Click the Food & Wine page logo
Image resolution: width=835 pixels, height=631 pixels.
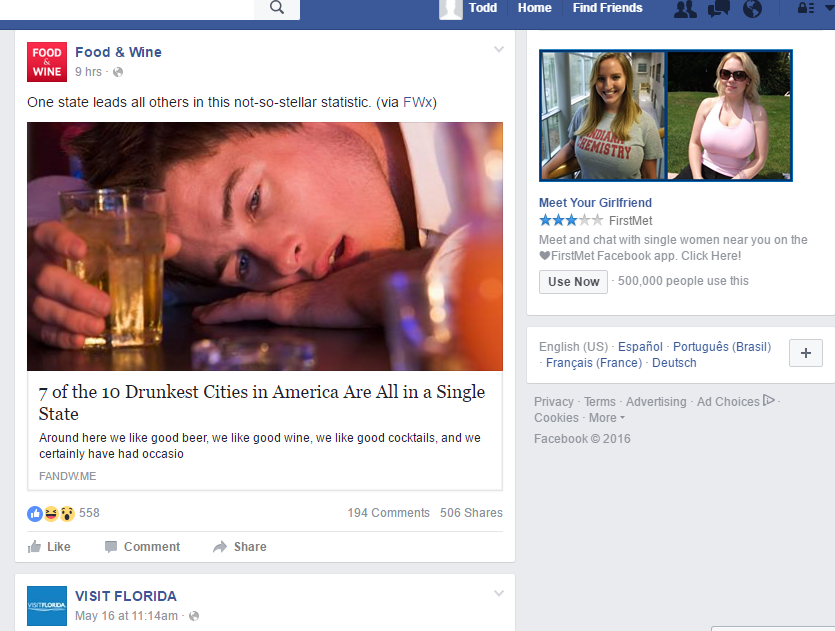coord(47,62)
